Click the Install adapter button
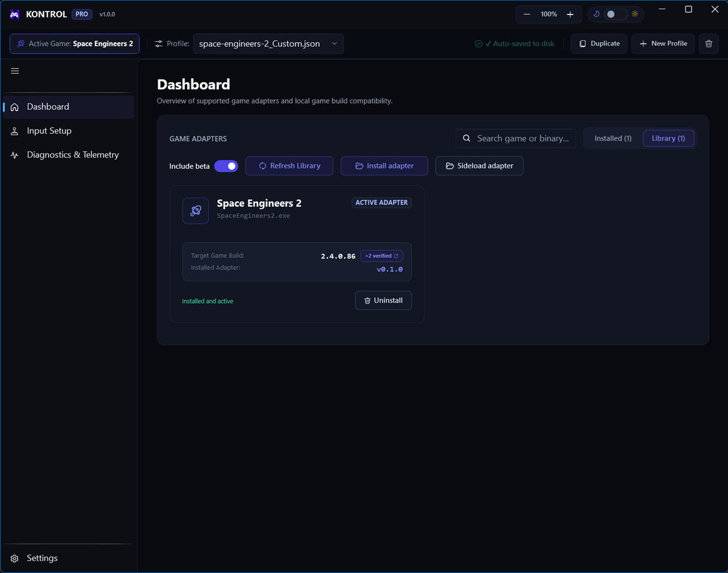The width and height of the screenshot is (728, 573). pyautogui.click(x=384, y=166)
